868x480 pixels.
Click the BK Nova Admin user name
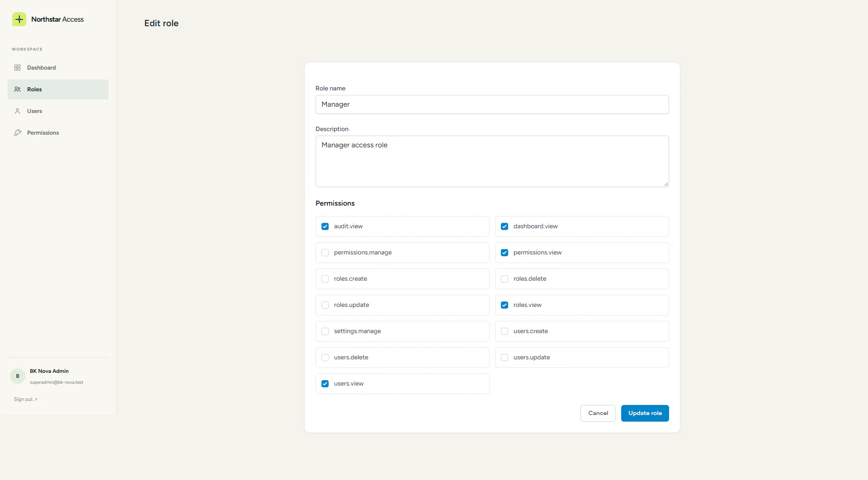[49, 371]
